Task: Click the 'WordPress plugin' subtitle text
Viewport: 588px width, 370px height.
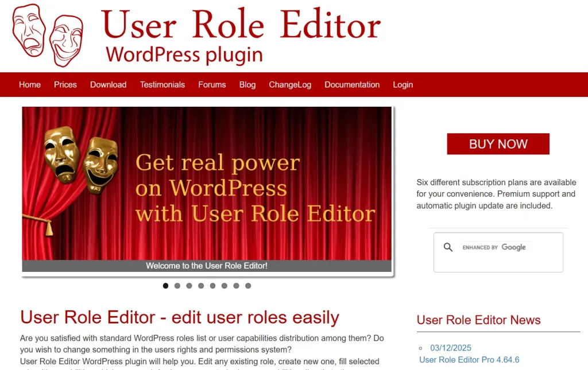Action: coord(184,54)
